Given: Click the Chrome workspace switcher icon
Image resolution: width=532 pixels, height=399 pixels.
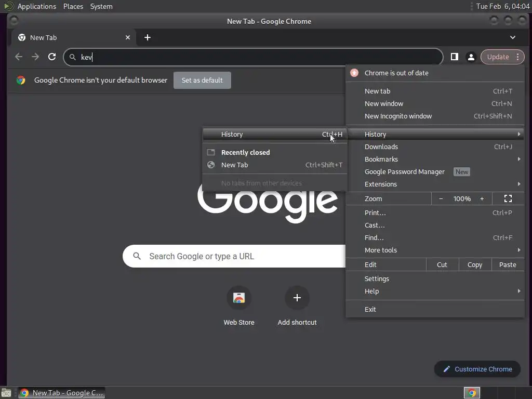Looking at the screenshot, I should pyautogui.click(x=472, y=393).
